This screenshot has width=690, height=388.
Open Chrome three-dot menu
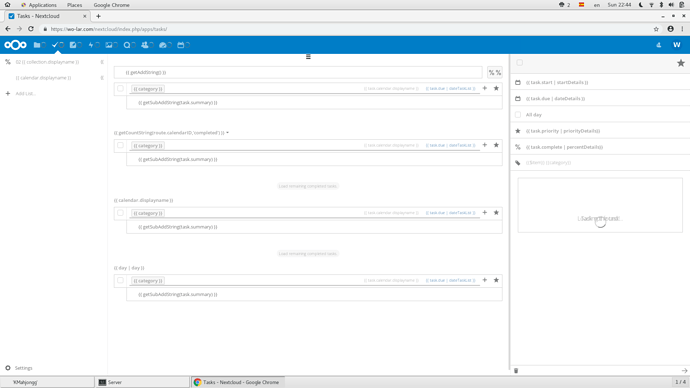click(683, 29)
